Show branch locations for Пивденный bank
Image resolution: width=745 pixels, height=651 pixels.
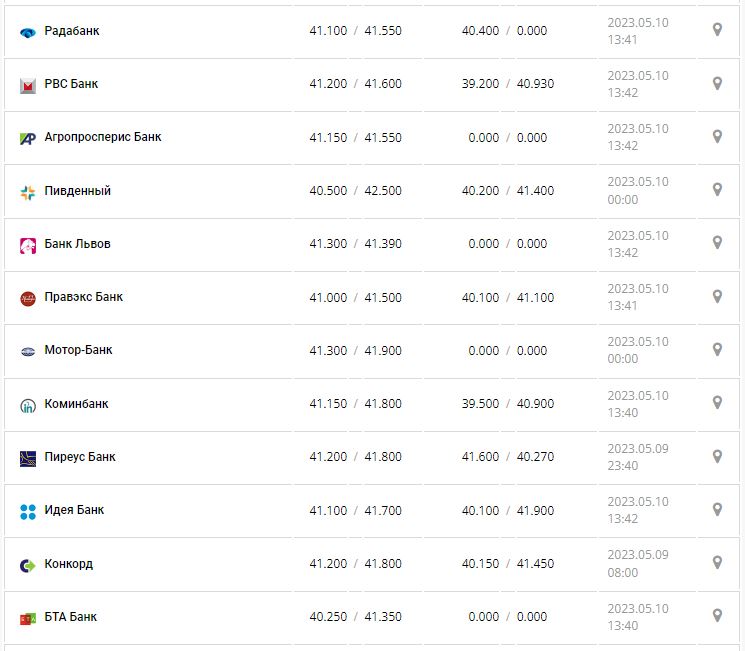click(x=717, y=190)
